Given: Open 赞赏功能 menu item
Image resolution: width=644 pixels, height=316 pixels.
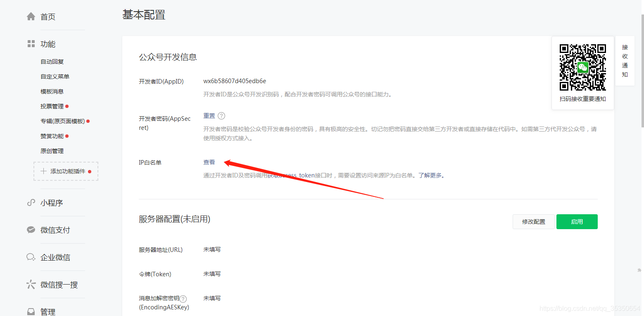Looking at the screenshot, I should [x=52, y=136].
